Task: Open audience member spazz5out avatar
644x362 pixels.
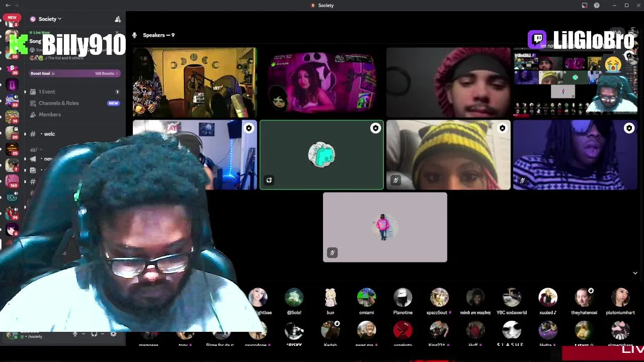Action: 439,297
